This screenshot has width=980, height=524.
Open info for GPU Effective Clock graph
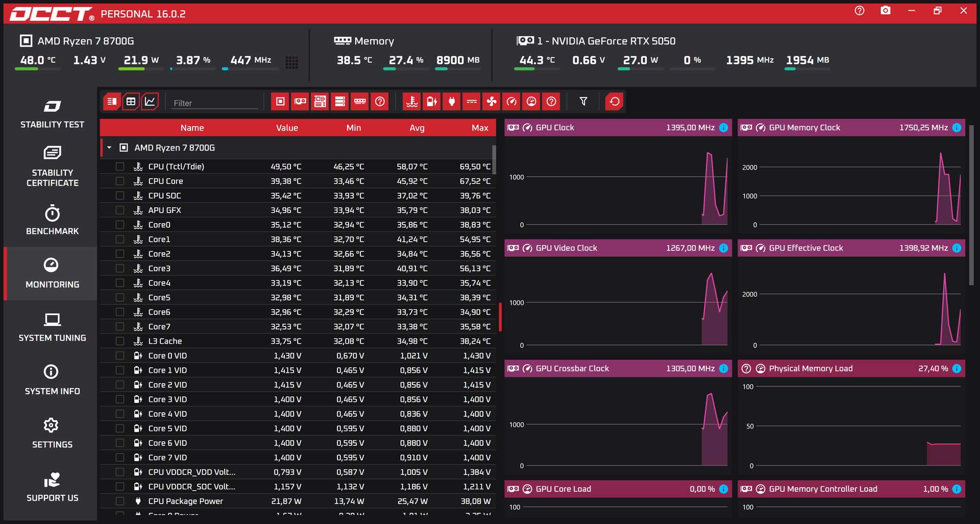click(x=957, y=248)
